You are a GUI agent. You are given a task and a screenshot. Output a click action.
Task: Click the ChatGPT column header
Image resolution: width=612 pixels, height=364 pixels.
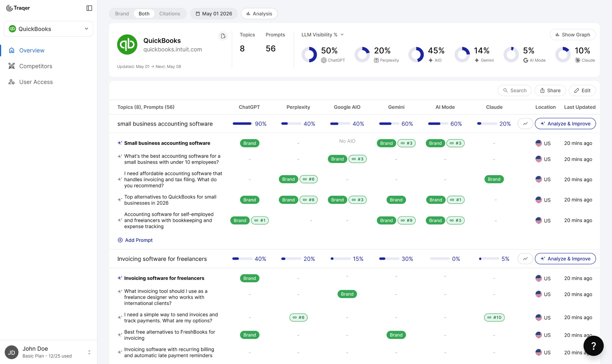pos(249,107)
